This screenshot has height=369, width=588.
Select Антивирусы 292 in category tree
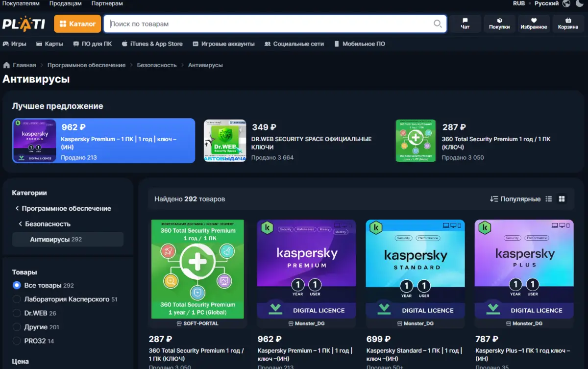click(68, 239)
